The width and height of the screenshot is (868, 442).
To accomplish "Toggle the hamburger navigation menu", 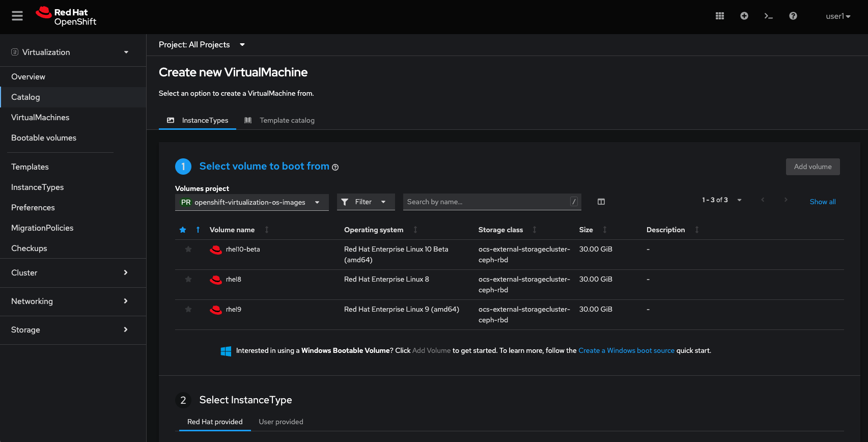I will coord(17,16).
